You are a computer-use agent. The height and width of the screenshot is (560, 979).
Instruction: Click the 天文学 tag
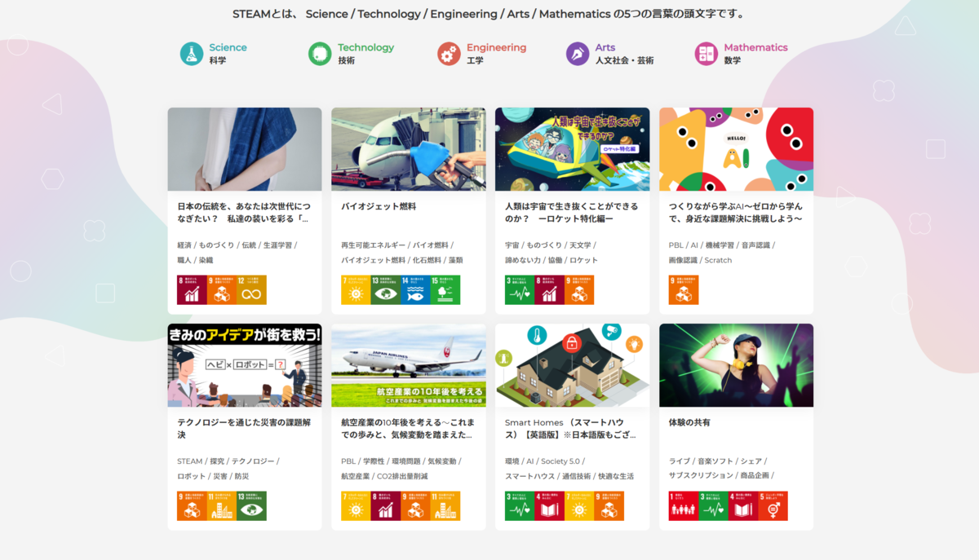pyautogui.click(x=581, y=245)
